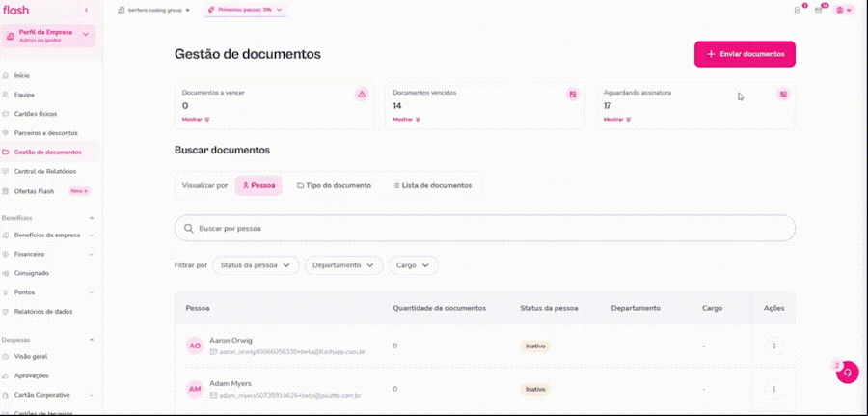
Task: Expand the Primeiros passos 0% dropdown
Action: 245,10
